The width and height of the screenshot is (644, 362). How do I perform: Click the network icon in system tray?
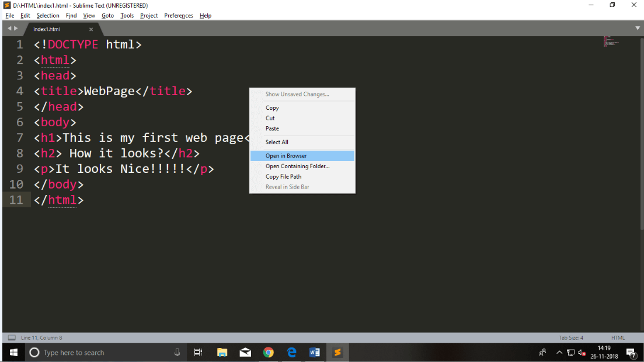coord(570,352)
